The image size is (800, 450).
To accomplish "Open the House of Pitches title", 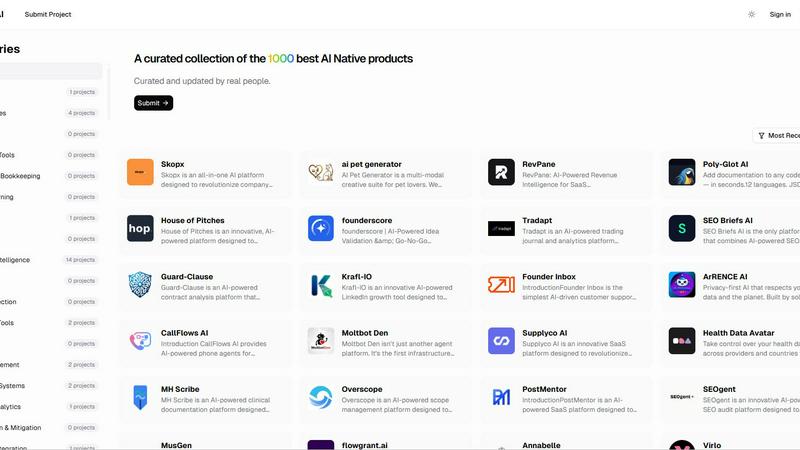I will coord(192,220).
